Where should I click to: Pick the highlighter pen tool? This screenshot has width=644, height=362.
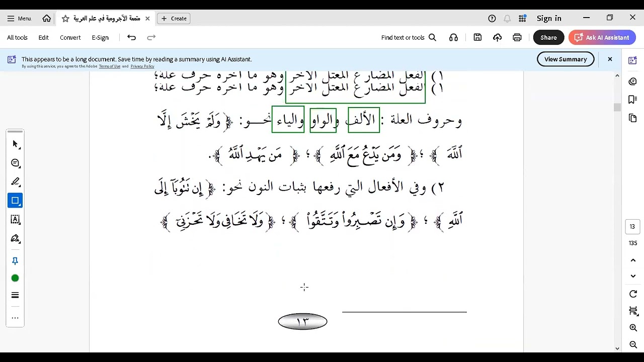point(15,182)
